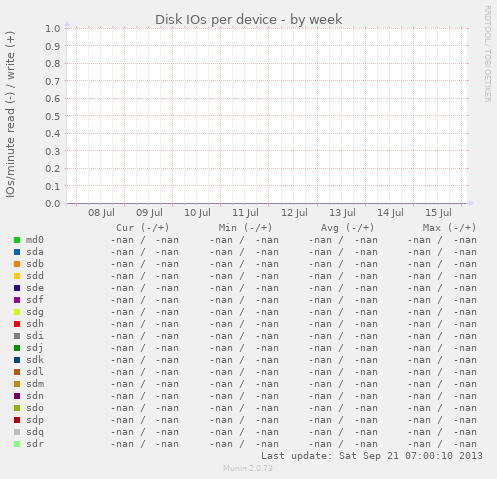Click the gray sdi legend swatch
The width and height of the screenshot is (497, 479).
click(17, 336)
